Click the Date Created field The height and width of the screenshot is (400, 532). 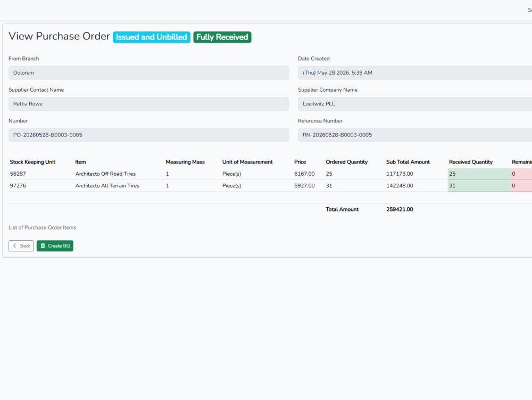[x=415, y=72]
